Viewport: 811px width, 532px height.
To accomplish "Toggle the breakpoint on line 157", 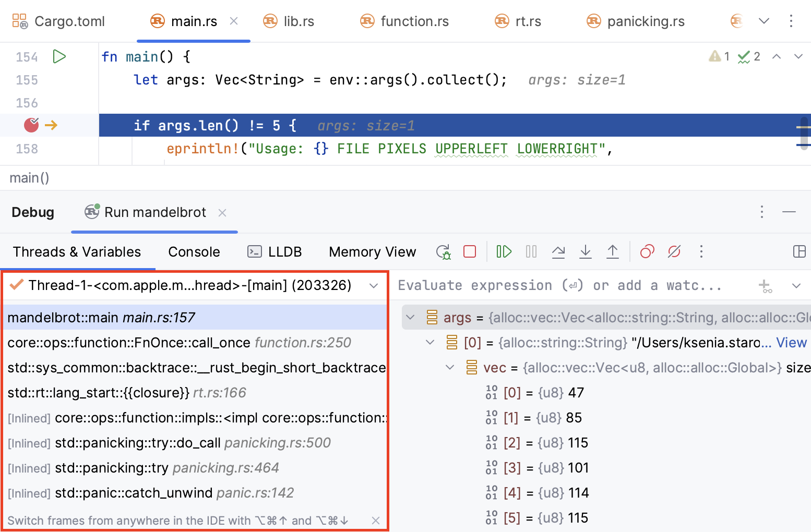I will coord(31,125).
